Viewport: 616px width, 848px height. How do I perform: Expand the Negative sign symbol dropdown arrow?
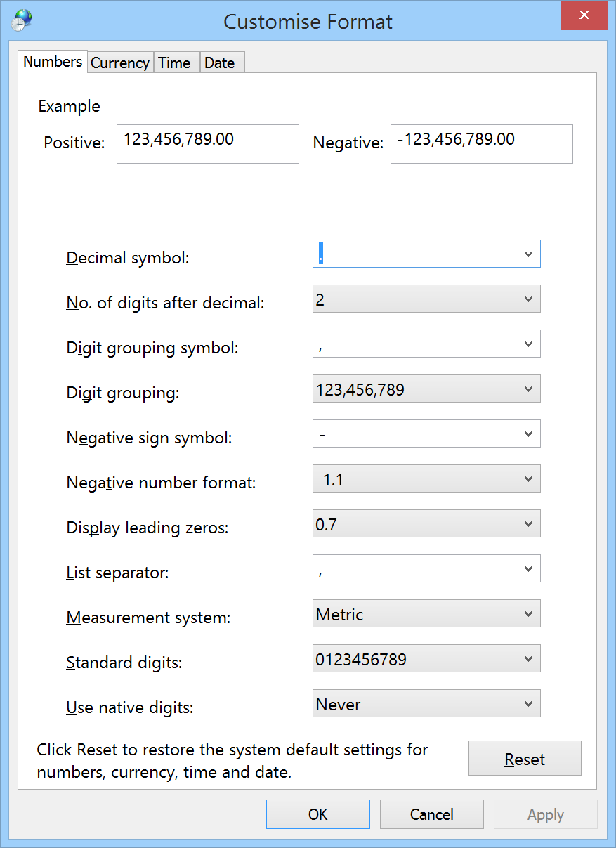point(529,434)
